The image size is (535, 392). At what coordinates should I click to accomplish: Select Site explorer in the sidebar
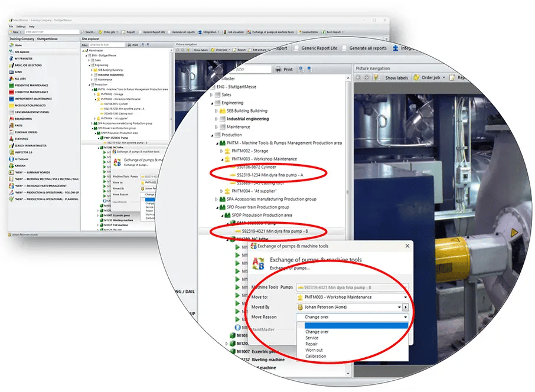[22, 52]
